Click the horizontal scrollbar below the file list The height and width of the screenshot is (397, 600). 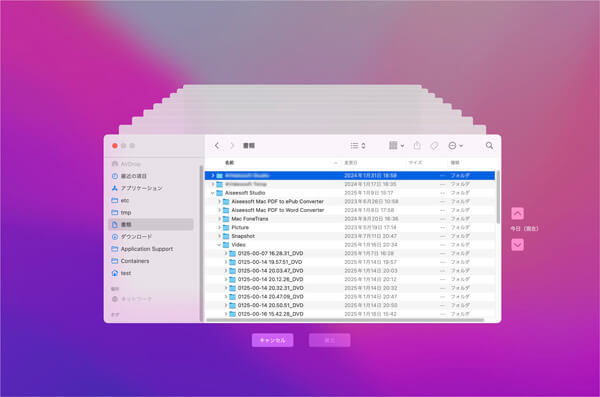coord(345,320)
